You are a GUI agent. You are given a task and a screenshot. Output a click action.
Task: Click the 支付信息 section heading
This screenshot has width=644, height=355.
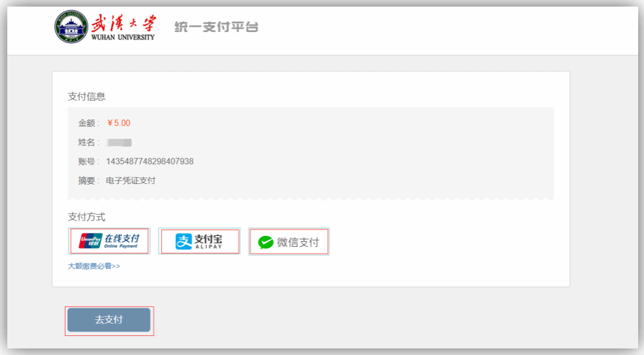87,96
